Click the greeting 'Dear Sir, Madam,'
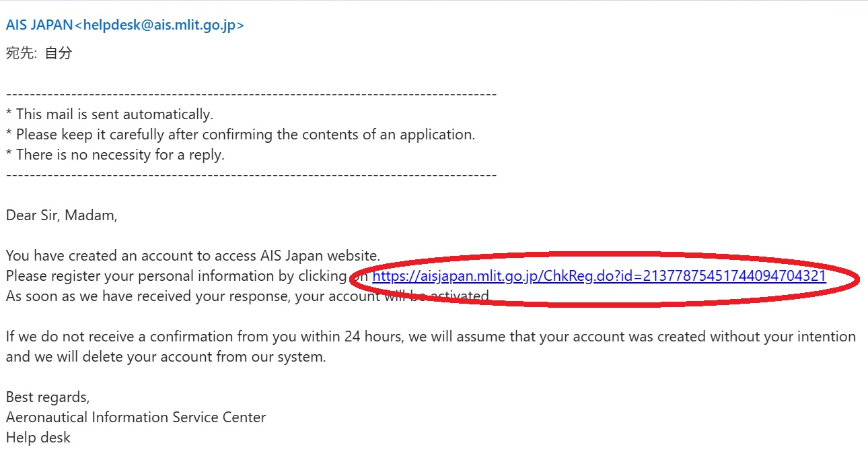Viewport: 868px width, 466px height. (x=62, y=215)
